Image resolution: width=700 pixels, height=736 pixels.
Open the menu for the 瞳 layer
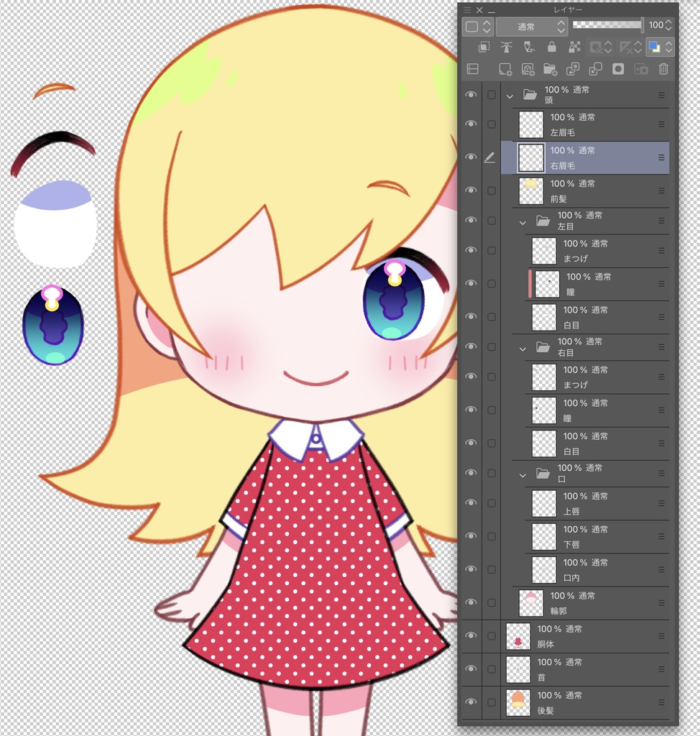(659, 283)
